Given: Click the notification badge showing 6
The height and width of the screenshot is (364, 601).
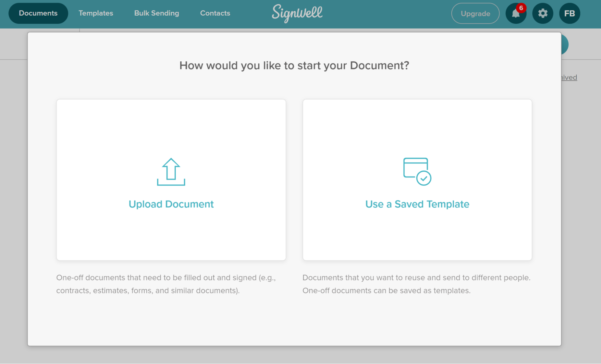Looking at the screenshot, I should click(x=521, y=8).
